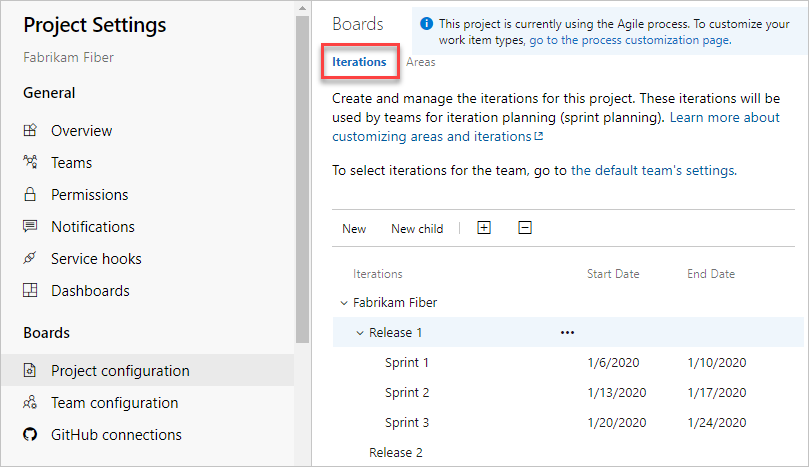Click the GitHub connections icon
Image resolution: width=809 pixels, height=467 pixels.
pyautogui.click(x=30, y=435)
